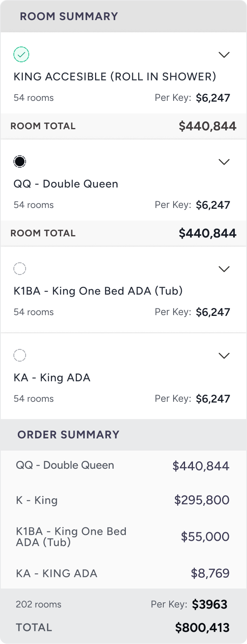The height and width of the screenshot is (644, 247).
Task: Click the Order Summary header
Action: [68, 435]
